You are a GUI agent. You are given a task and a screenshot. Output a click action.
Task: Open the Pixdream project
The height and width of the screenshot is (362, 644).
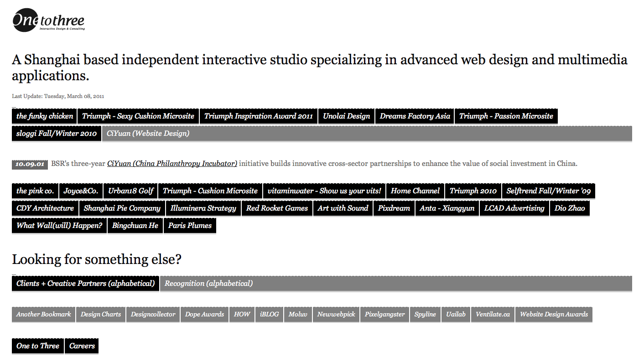(394, 208)
